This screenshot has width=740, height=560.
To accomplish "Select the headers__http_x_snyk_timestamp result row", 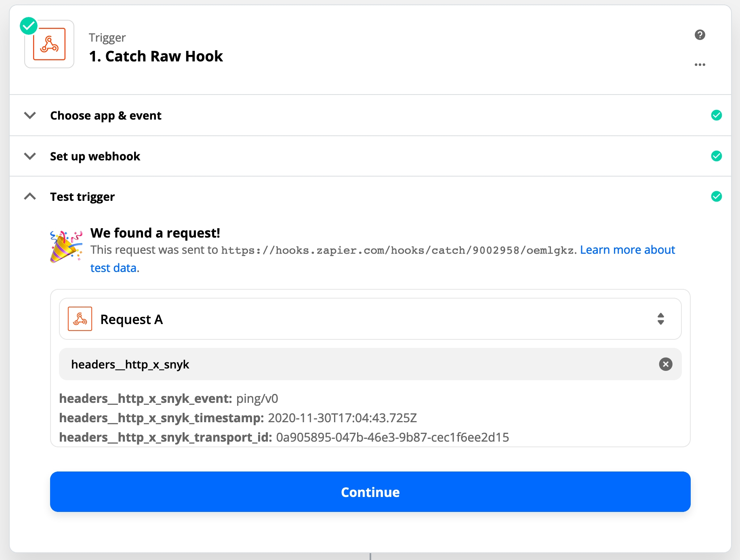I will [238, 418].
